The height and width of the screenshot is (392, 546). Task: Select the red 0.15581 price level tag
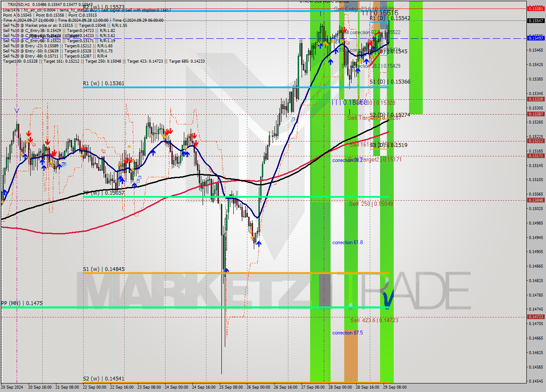click(x=537, y=8)
